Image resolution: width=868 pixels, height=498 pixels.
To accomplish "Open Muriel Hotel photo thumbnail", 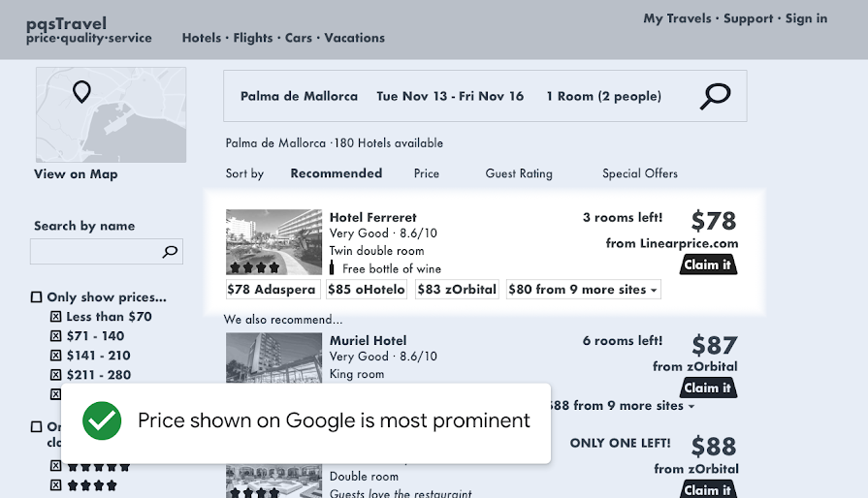I will [273, 357].
